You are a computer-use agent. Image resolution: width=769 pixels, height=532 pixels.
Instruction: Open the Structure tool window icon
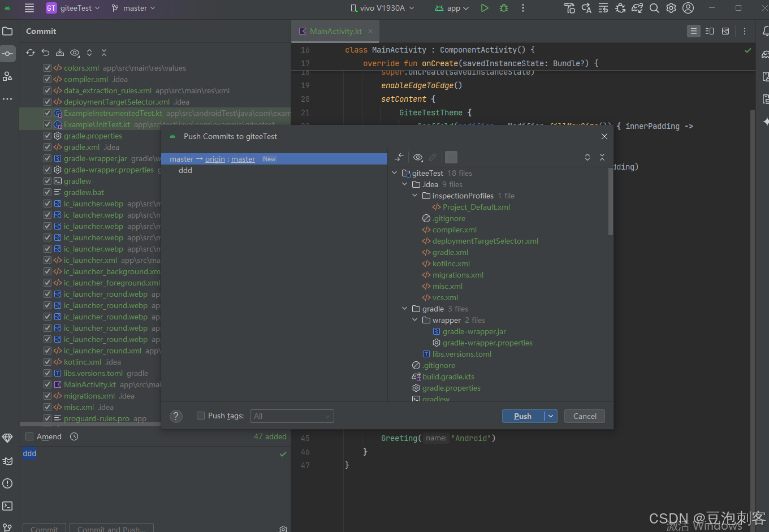click(7, 76)
